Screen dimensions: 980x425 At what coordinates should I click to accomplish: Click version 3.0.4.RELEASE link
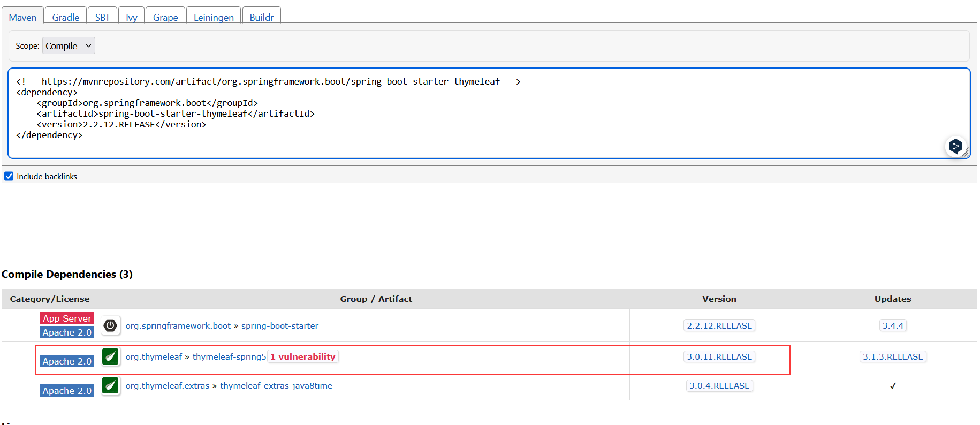[719, 385]
